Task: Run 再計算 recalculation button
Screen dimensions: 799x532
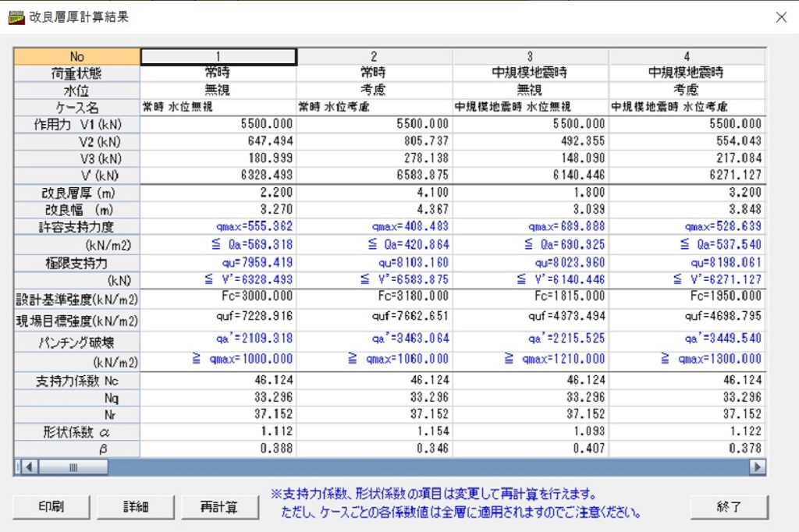Action: [x=219, y=506]
